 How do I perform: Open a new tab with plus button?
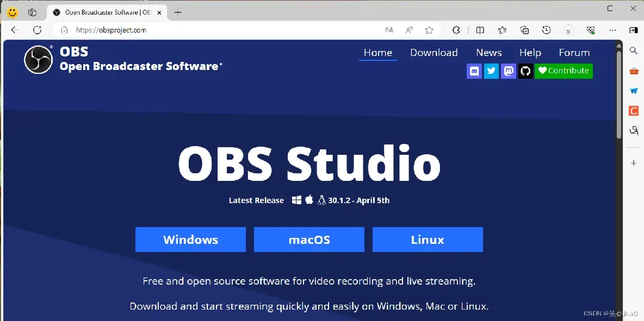point(178,12)
